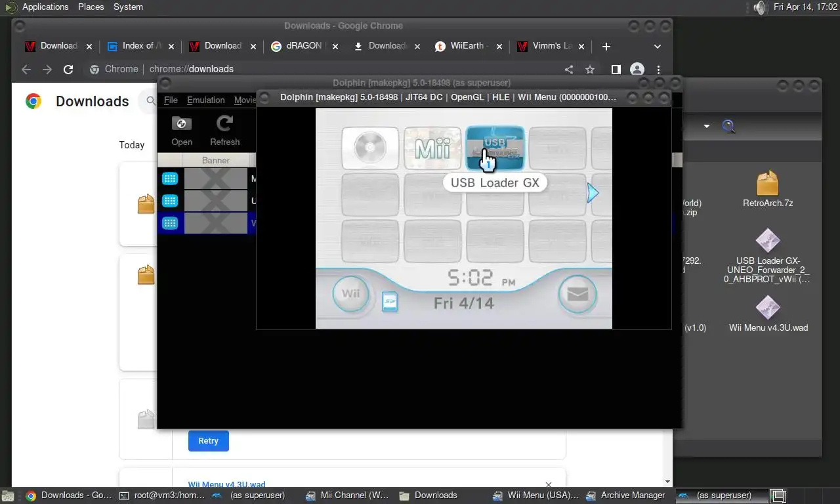
Task: Open a new Chrome tab
Action: pos(606,46)
